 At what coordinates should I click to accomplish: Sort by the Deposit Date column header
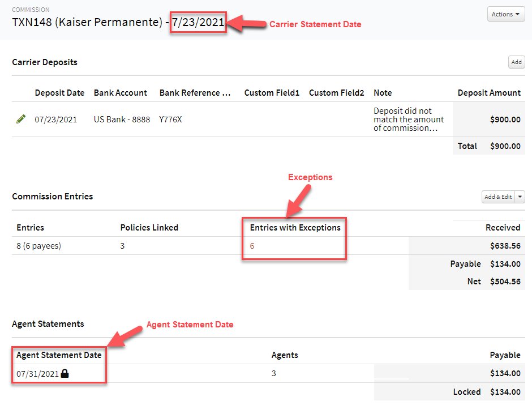pos(59,92)
